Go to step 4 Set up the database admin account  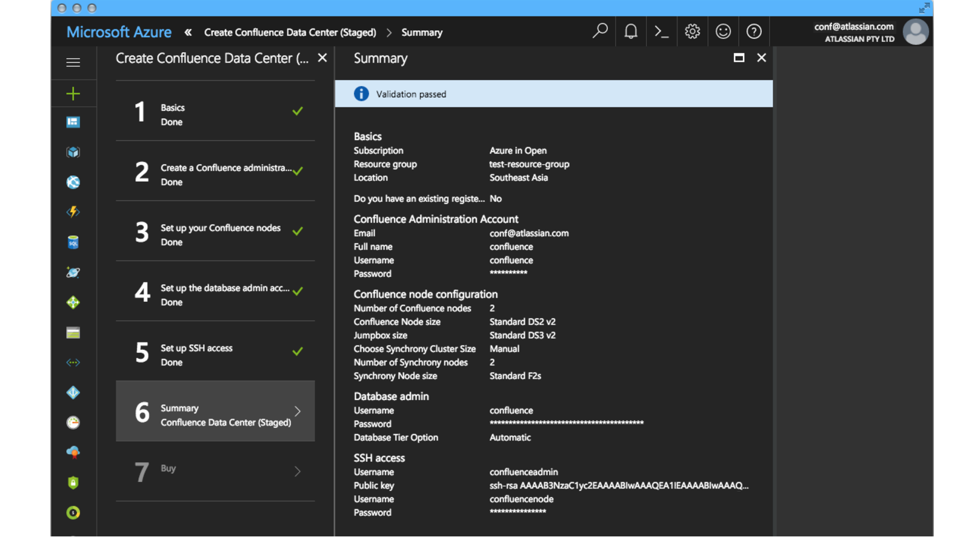(x=215, y=292)
